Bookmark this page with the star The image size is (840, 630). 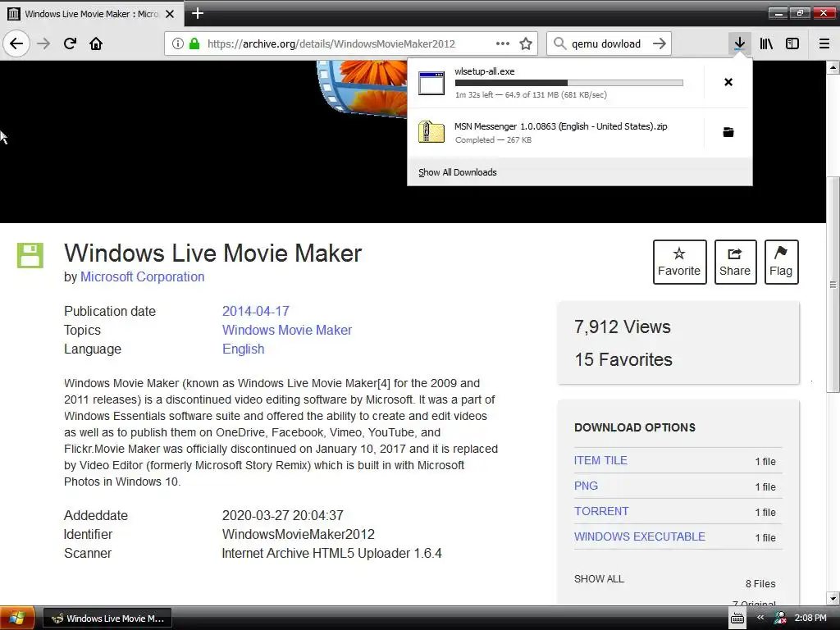point(526,43)
